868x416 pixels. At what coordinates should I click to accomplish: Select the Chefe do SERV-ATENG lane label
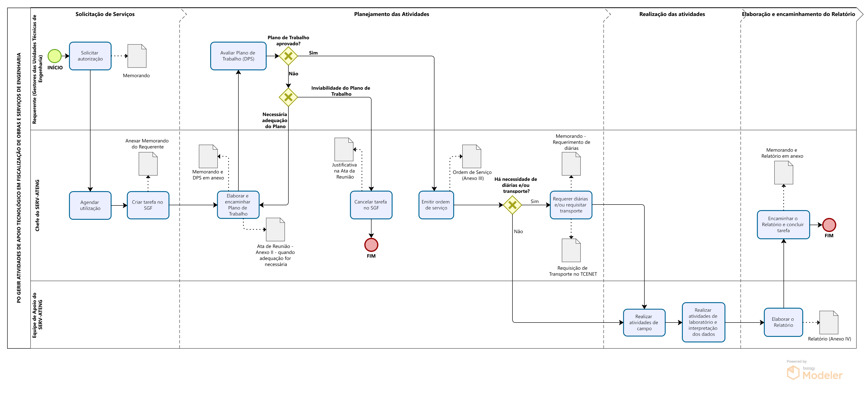click(37, 205)
